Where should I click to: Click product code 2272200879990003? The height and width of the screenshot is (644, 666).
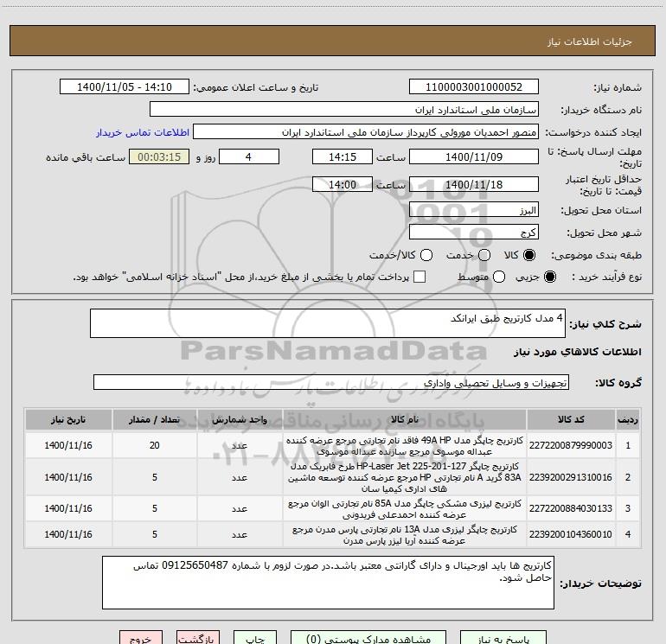click(x=571, y=445)
